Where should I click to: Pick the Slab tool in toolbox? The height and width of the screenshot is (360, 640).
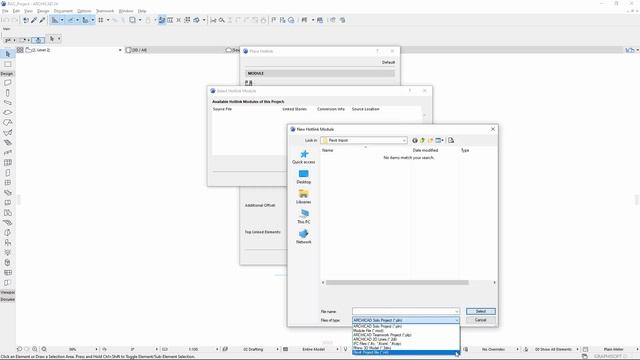coord(7,112)
